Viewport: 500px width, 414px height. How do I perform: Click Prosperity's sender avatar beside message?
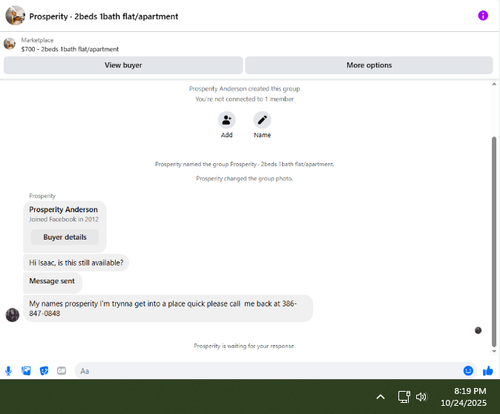pyautogui.click(x=12, y=315)
